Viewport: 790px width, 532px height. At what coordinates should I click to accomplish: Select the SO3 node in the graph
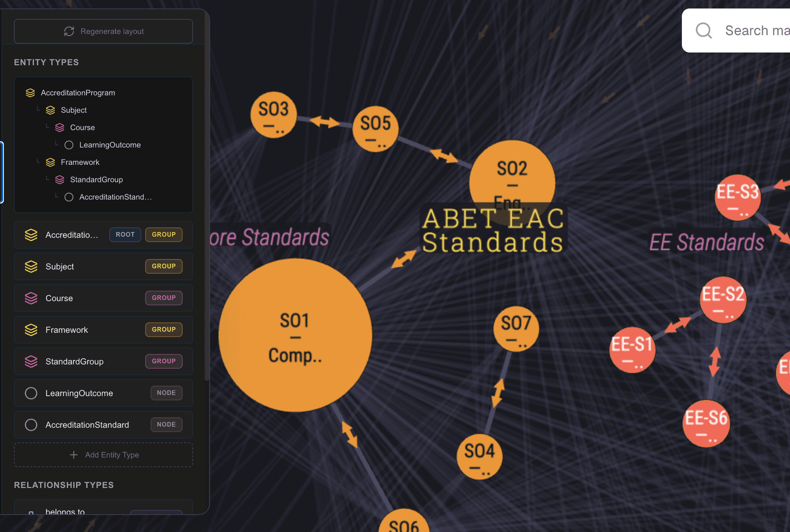coord(273,115)
